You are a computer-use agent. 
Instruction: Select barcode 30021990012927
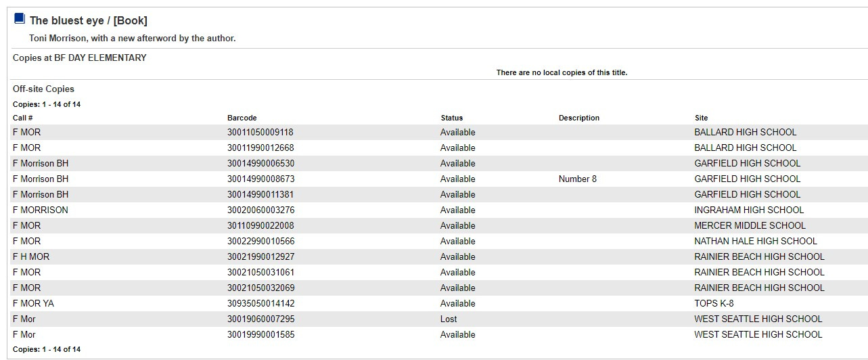260,257
